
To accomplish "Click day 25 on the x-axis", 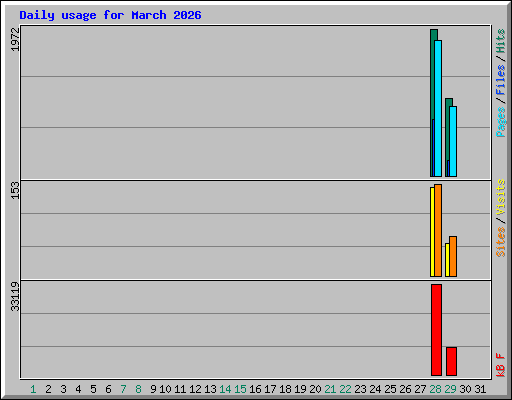I will pos(390,389).
